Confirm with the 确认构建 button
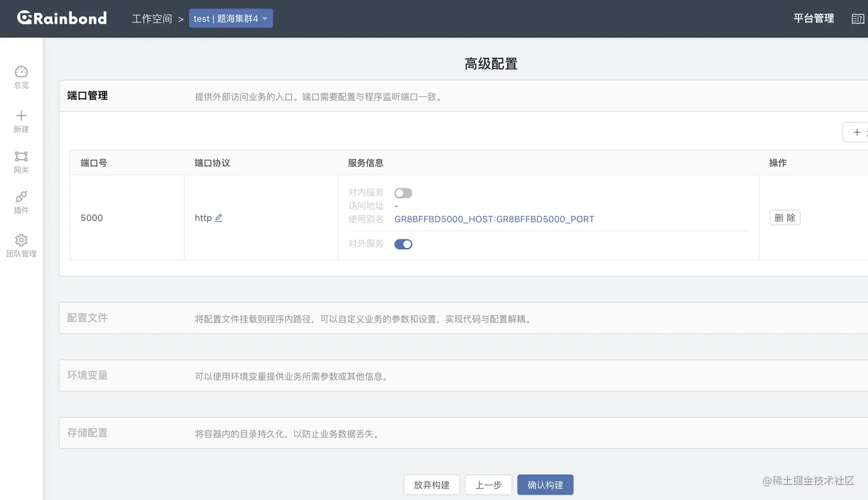This screenshot has height=500, width=868. click(545, 485)
